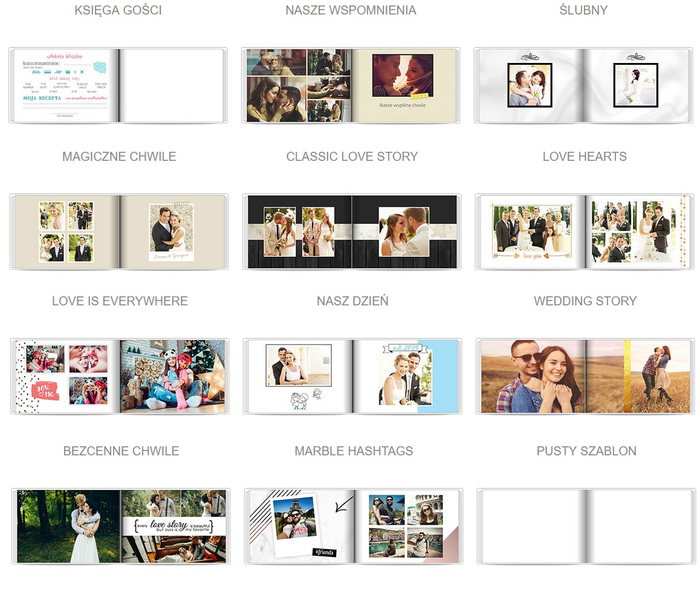
Task: Pick the Bezcenne Chwile template thumbnail
Action: tap(121, 526)
